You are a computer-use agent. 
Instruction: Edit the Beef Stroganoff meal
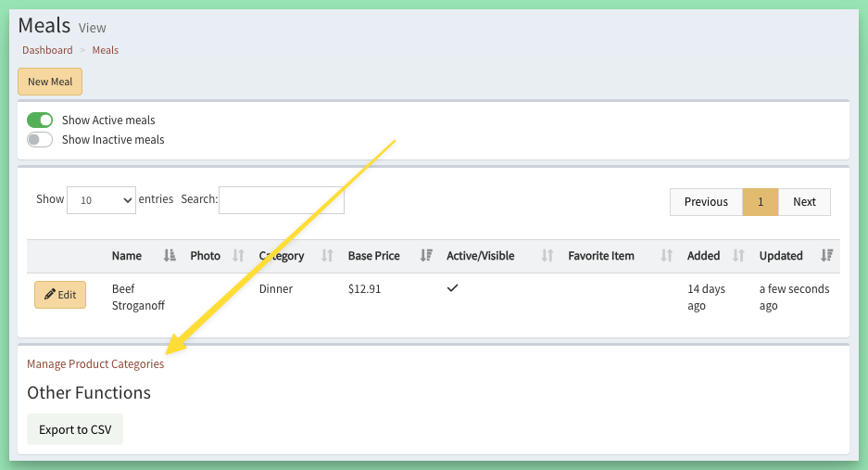pos(60,294)
